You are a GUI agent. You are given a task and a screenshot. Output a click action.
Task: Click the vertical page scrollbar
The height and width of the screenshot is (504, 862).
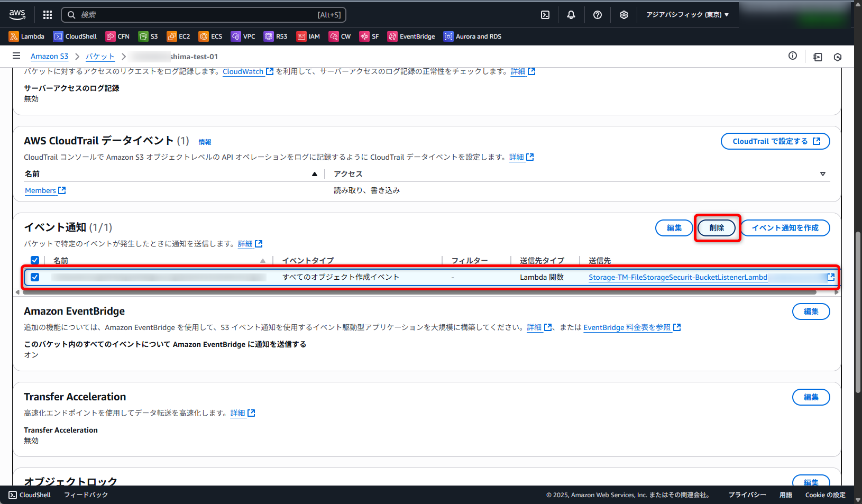tap(858, 312)
